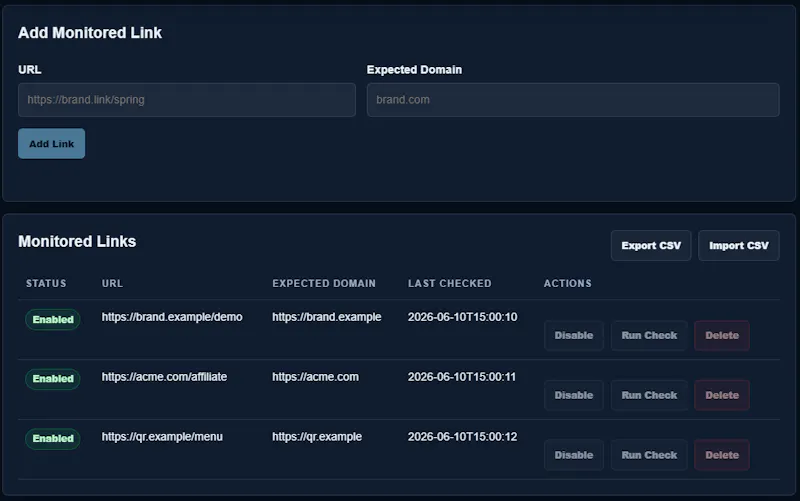
Task: Click expected domain https://acme.com
Action: pyautogui.click(x=315, y=377)
